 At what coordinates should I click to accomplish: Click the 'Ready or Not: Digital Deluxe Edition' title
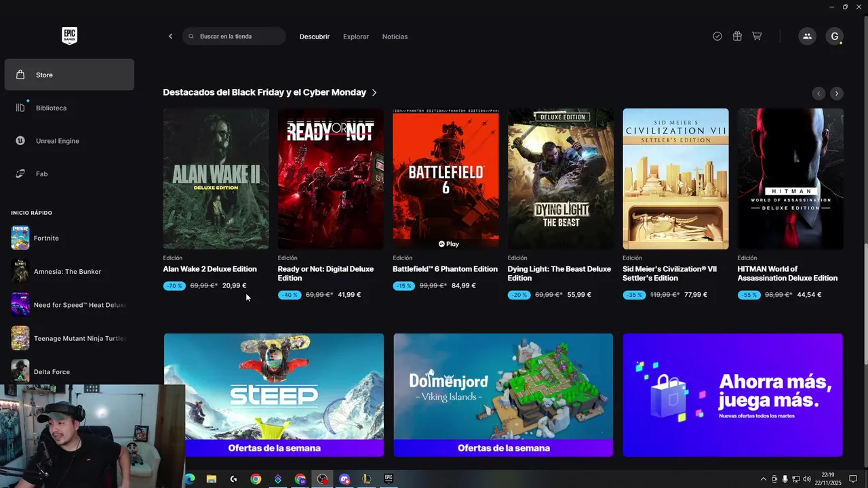point(325,274)
